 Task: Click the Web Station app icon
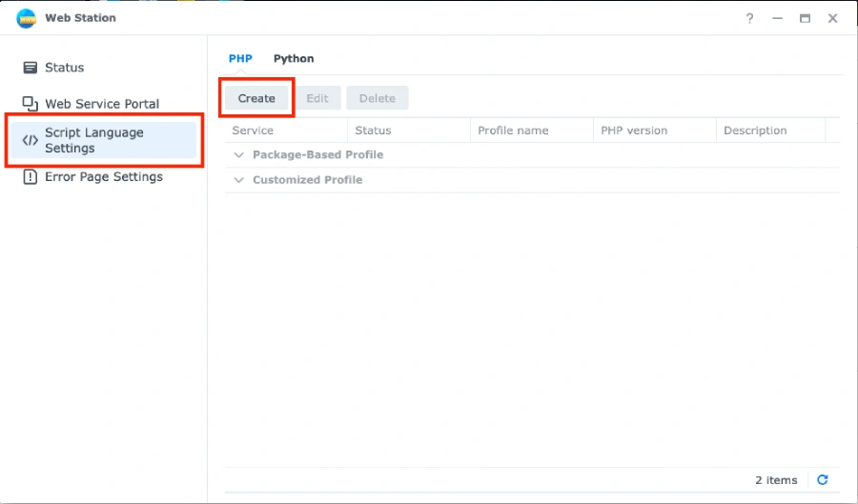(26, 18)
